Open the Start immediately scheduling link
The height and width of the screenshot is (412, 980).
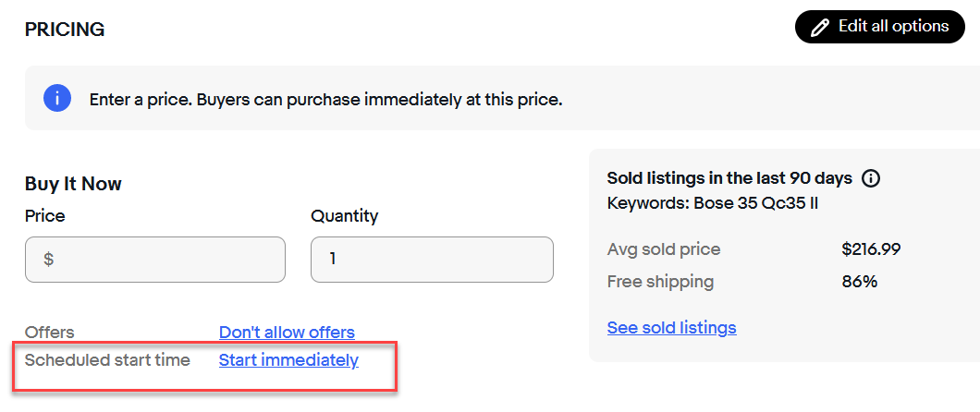click(x=288, y=360)
